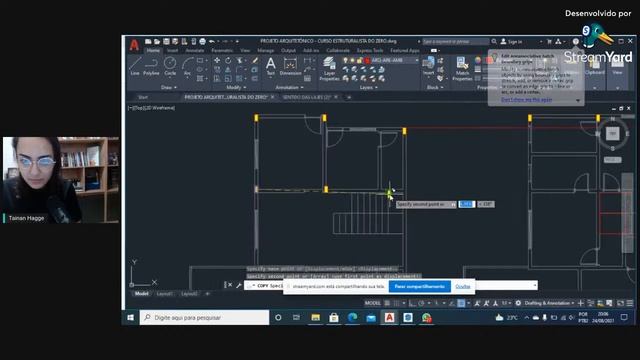Toggle snap mode in status bar
The width and height of the screenshot is (640, 360).
coord(396,303)
